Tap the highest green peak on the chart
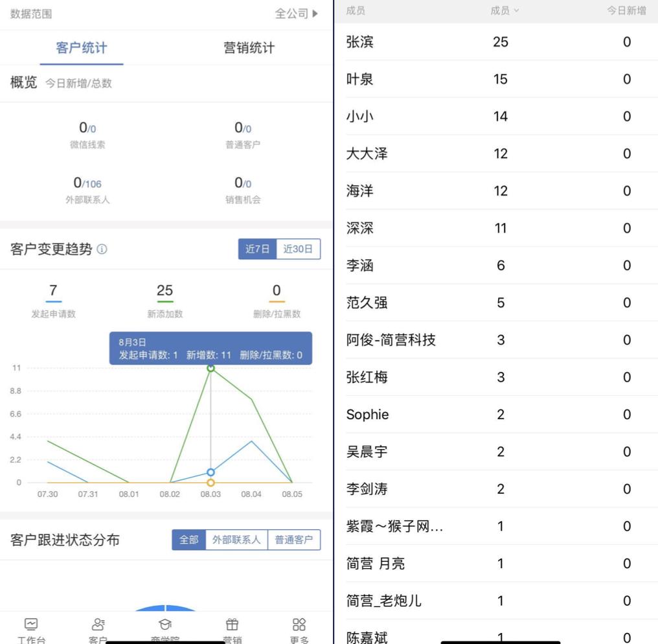 click(x=210, y=367)
